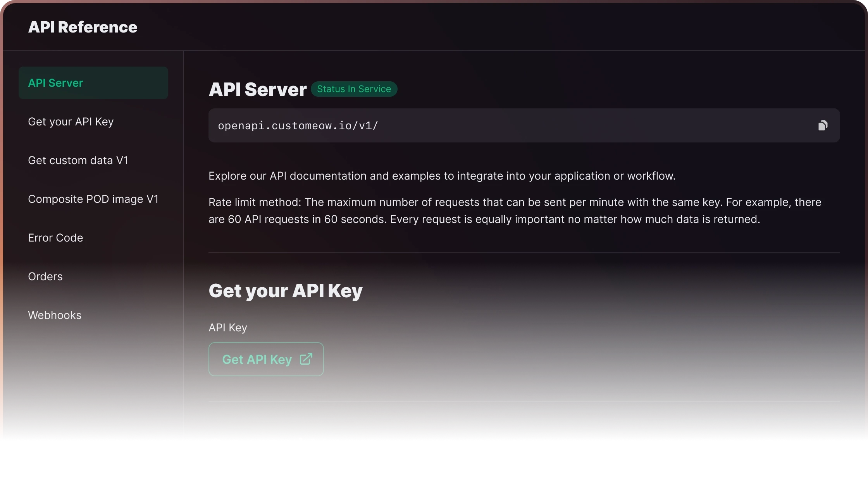Click the API Server main heading

[257, 89]
